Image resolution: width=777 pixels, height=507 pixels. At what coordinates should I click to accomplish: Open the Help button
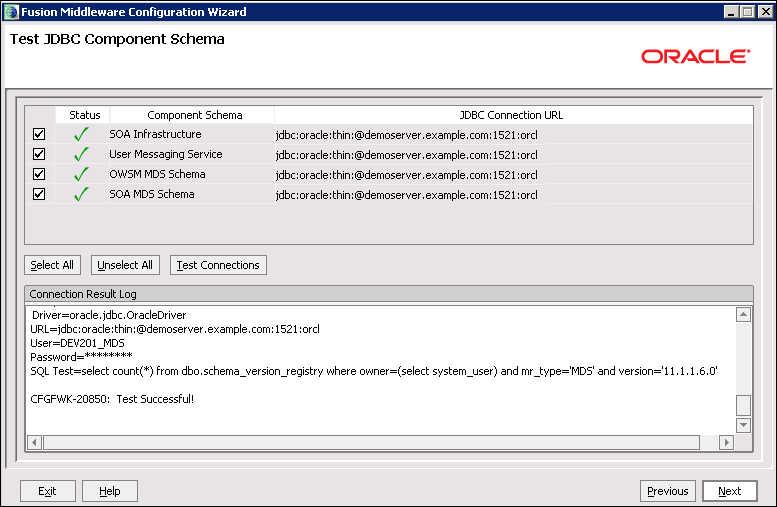click(x=110, y=491)
